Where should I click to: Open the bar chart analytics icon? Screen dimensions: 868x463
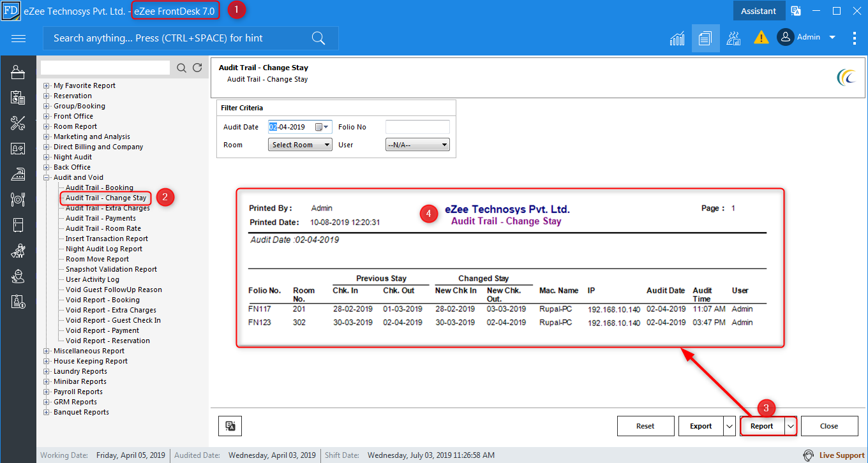point(677,38)
